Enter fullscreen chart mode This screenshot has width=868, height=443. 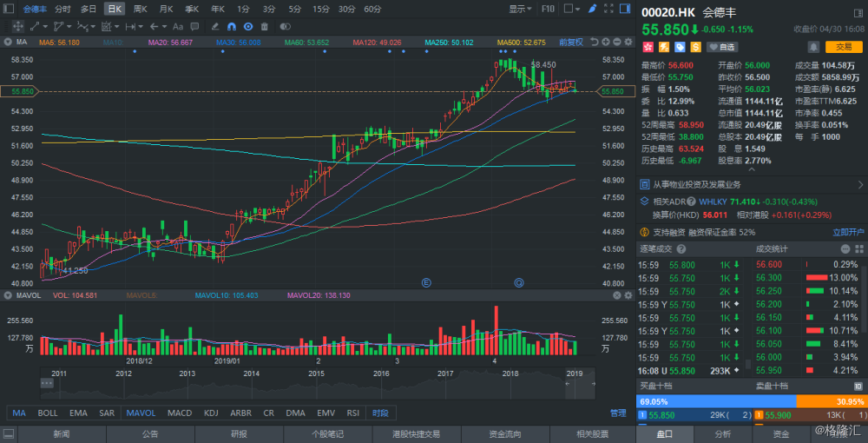click(608, 9)
